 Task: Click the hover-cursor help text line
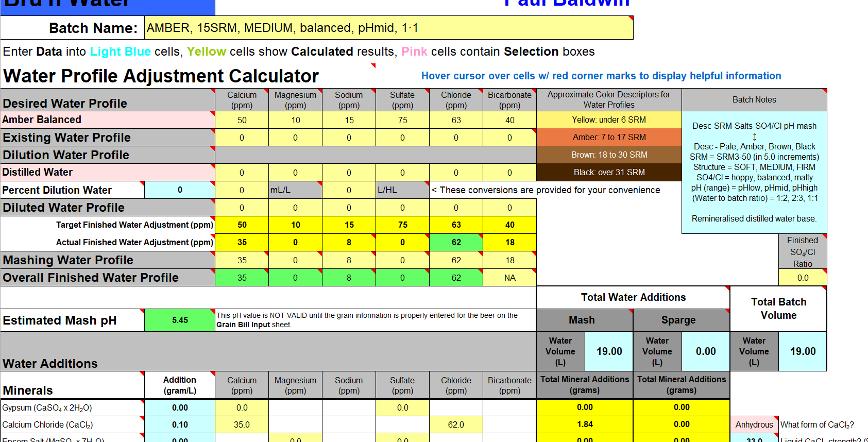pyautogui.click(x=601, y=76)
